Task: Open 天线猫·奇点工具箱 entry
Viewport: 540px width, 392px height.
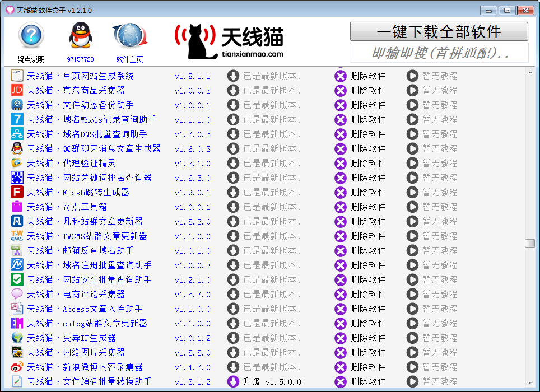Action: [67, 207]
